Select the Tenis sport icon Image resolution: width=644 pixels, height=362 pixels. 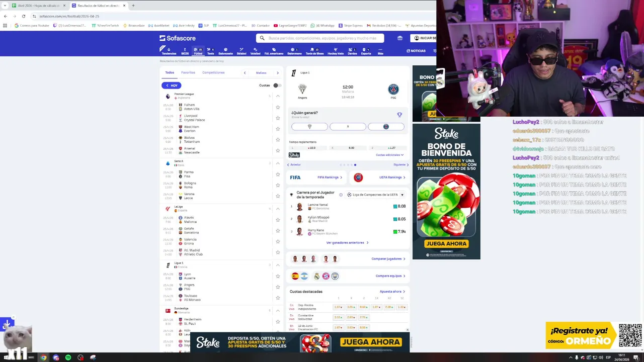210,51
